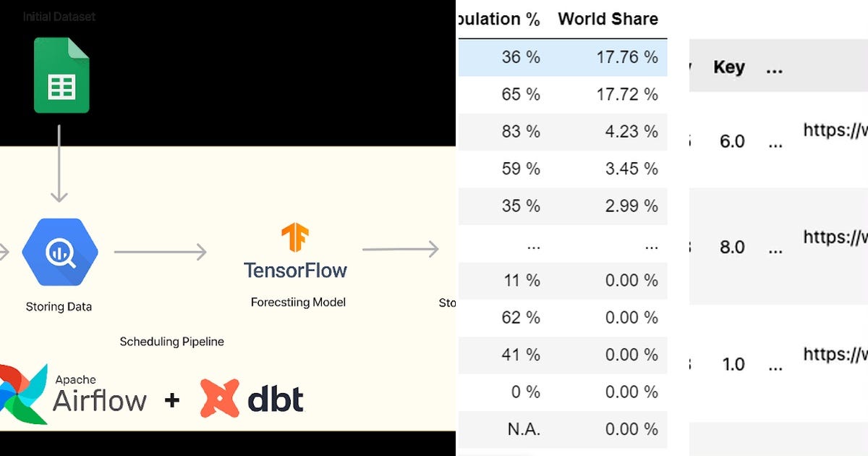Screen dimensions: 868x456
Task: Click the orange TensorFlow logo
Action: (x=295, y=238)
